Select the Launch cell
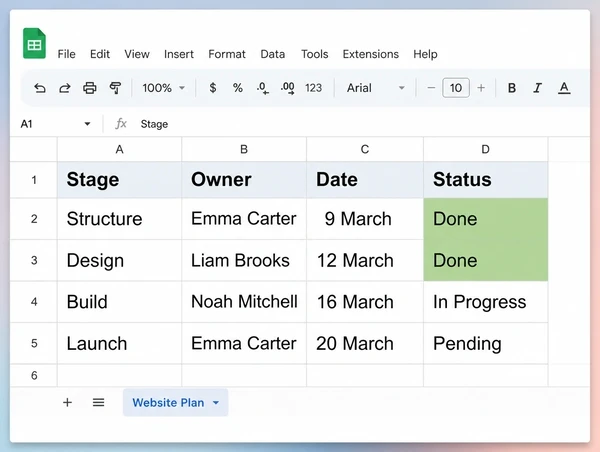The height and width of the screenshot is (452, 600). click(x=119, y=343)
